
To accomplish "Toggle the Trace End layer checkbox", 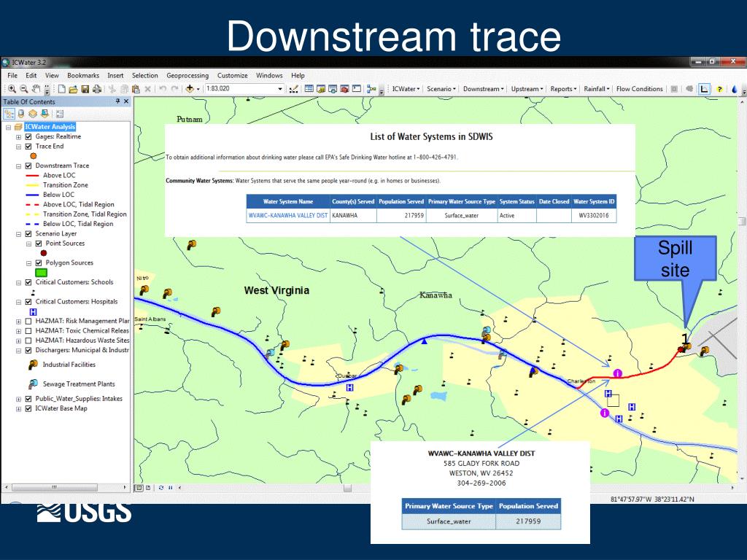I will click(x=28, y=146).
